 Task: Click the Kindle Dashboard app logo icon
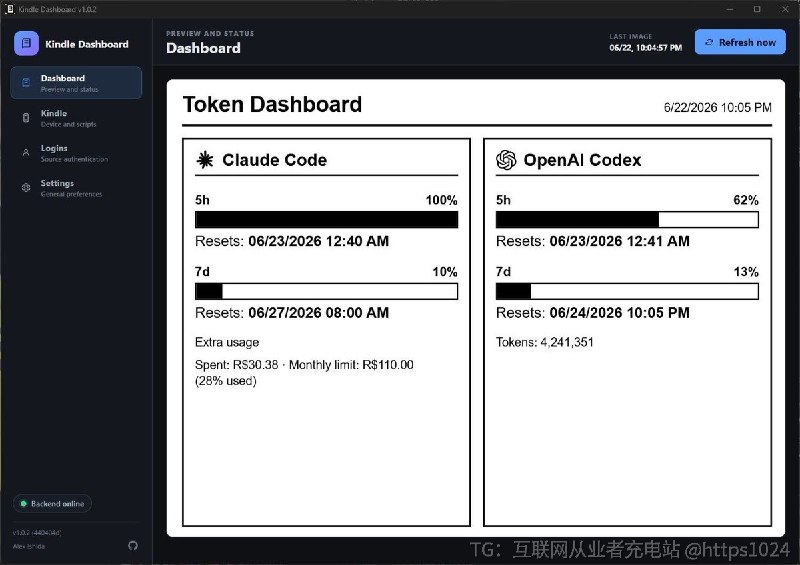click(26, 43)
